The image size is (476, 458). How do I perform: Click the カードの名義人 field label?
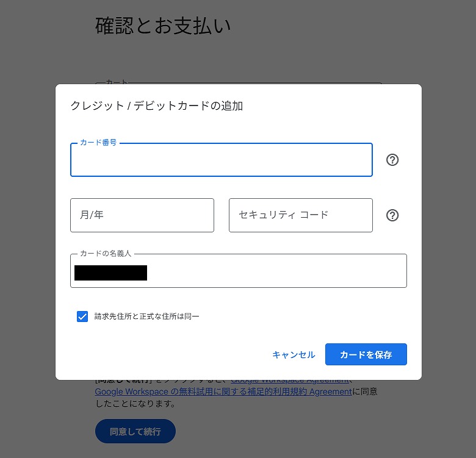tap(106, 253)
